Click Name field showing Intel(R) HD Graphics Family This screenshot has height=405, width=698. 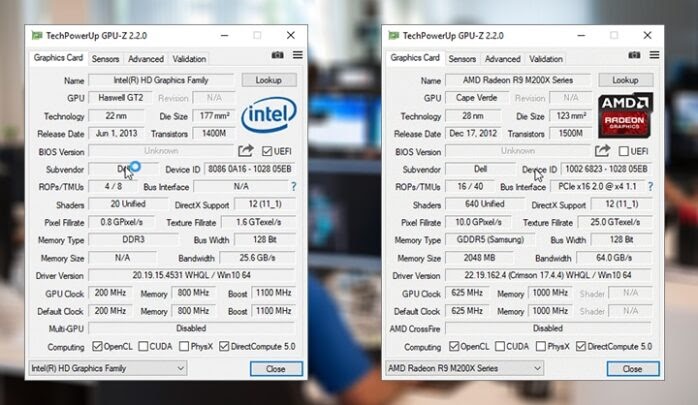(x=161, y=80)
